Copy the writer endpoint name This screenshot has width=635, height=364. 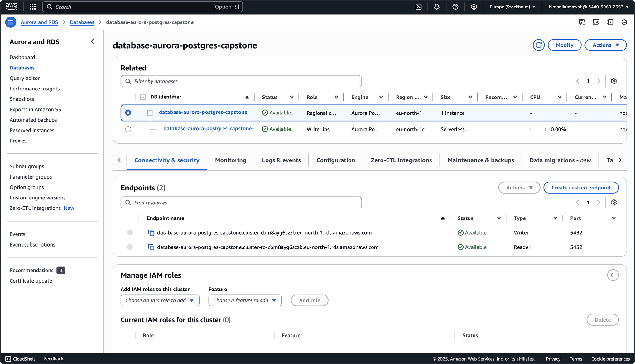[x=151, y=233]
